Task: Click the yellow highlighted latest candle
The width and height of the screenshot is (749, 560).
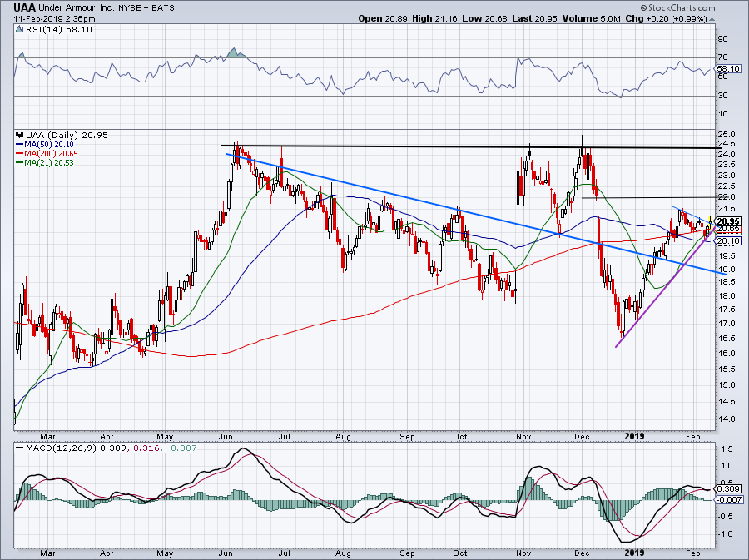Action: (x=711, y=221)
